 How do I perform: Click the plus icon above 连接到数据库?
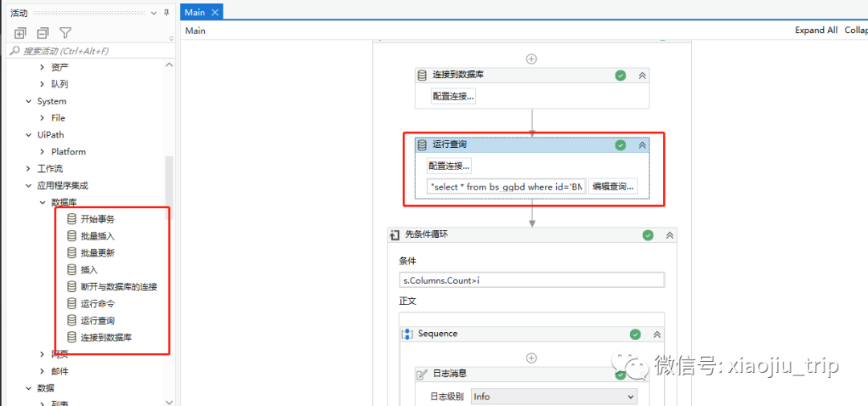(x=531, y=58)
